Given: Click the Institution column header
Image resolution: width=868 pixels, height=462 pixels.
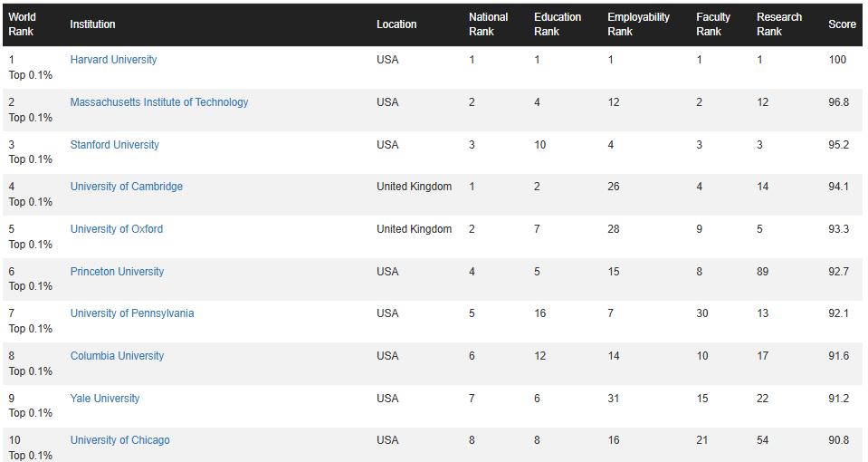Looking at the screenshot, I should point(92,24).
